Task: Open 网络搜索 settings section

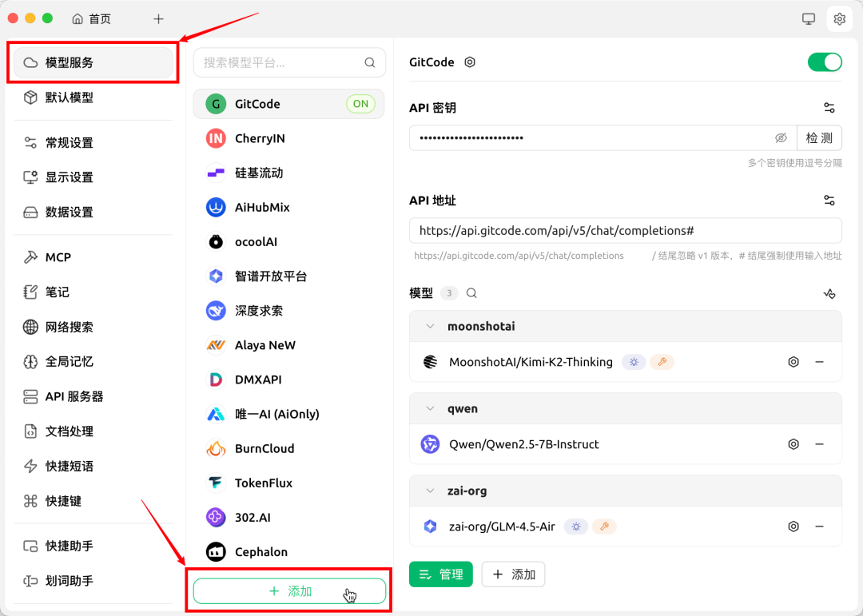Action: pyautogui.click(x=93, y=327)
